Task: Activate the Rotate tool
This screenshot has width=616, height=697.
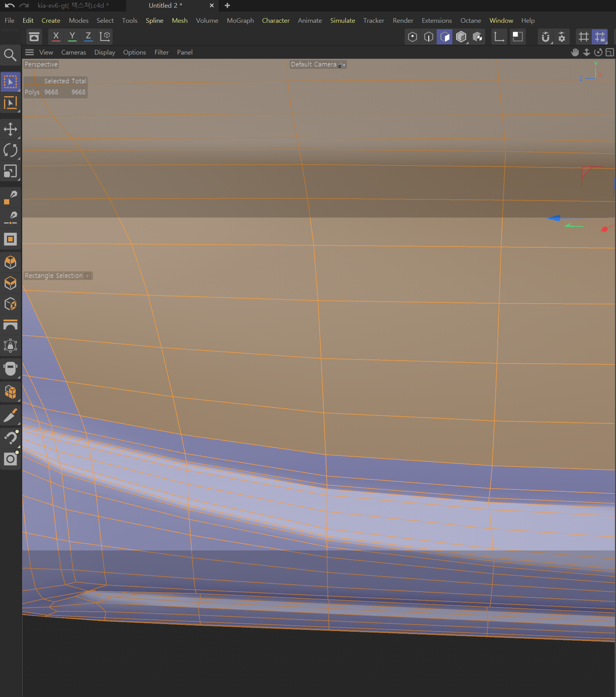Action: pos(10,150)
